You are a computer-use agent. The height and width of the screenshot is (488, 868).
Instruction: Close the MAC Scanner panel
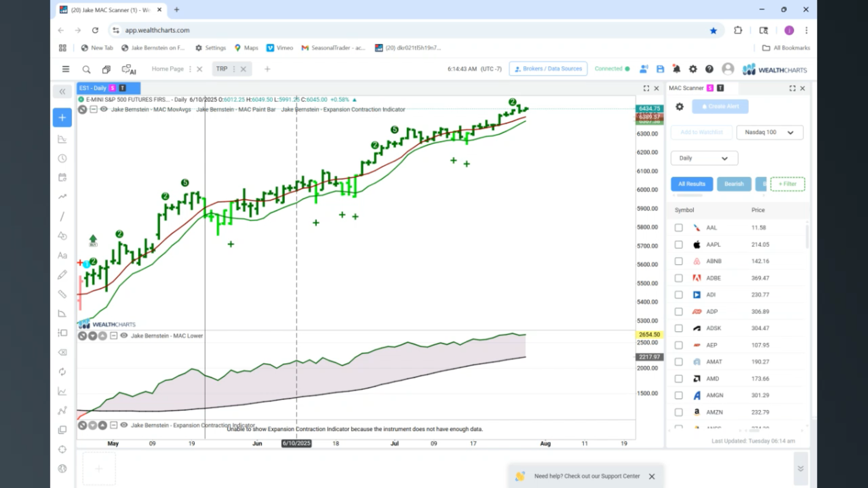(802, 88)
